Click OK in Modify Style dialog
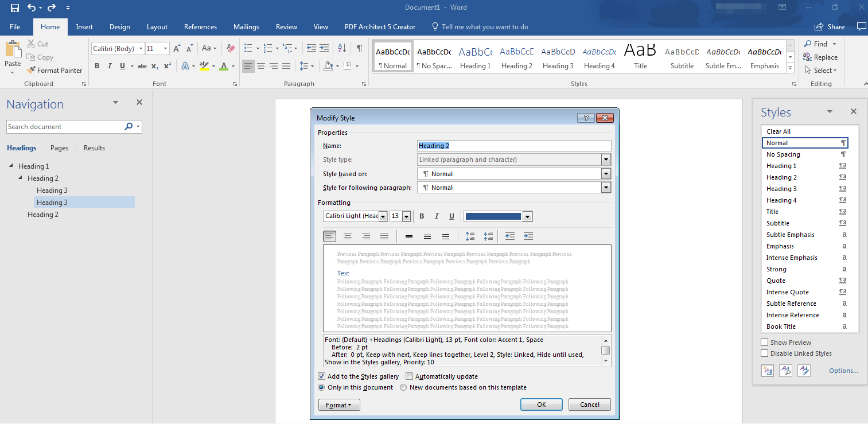Screen dimensions: 868x424 click(542, 404)
